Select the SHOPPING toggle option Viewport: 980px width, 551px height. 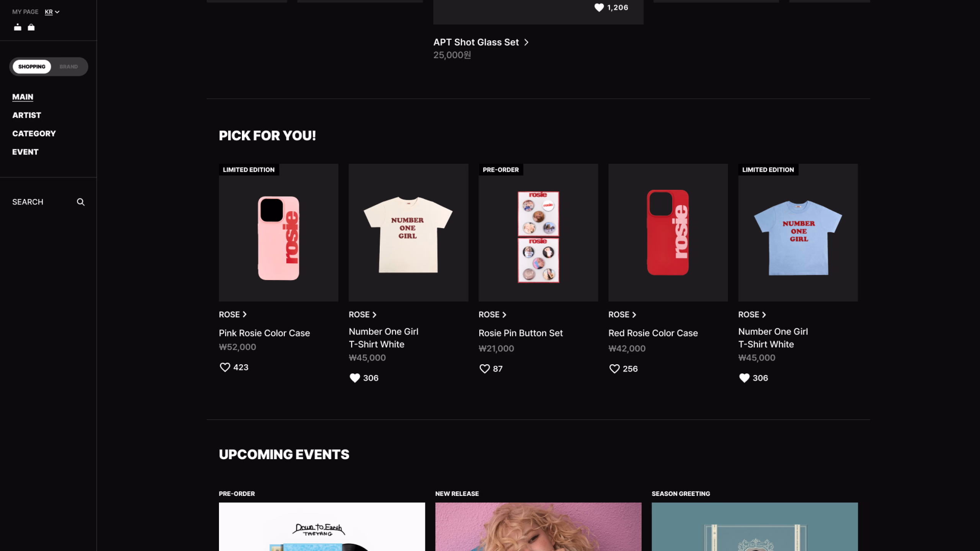pos(32,67)
